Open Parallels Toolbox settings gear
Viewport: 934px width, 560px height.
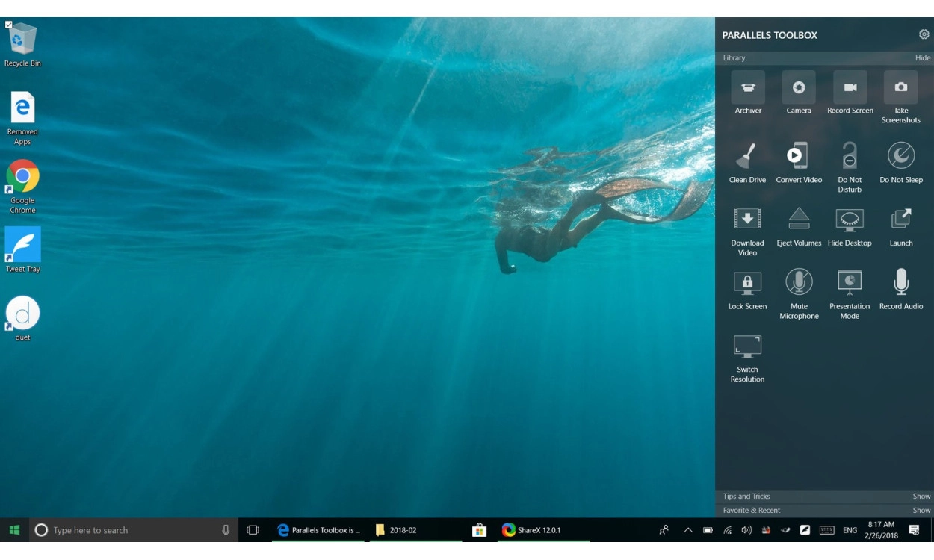(x=924, y=34)
